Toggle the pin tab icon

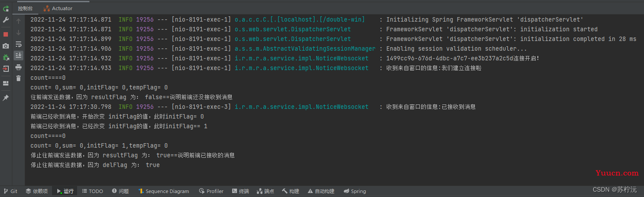click(6, 98)
